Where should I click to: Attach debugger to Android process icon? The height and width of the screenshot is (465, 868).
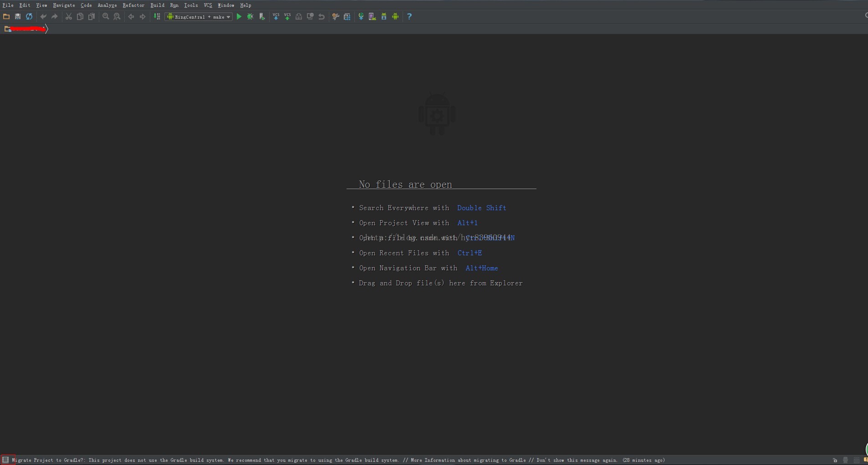[x=262, y=16]
